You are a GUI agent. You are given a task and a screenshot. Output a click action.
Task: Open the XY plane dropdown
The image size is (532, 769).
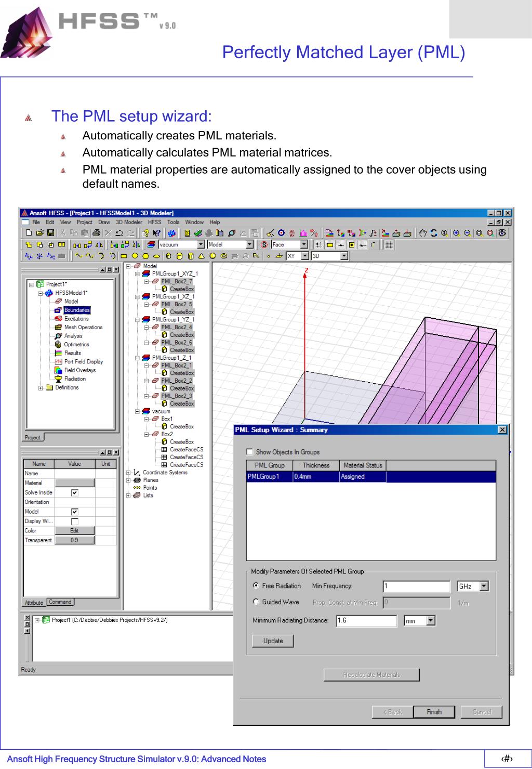(x=304, y=256)
